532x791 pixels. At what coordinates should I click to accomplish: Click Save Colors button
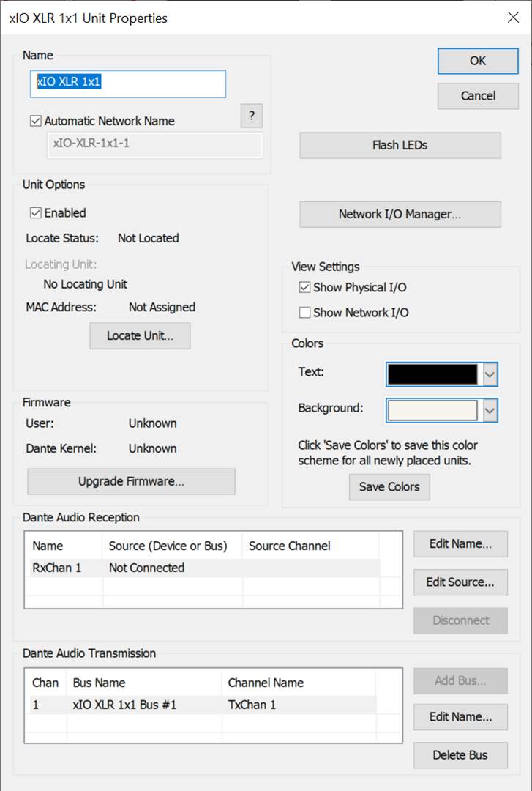[389, 487]
